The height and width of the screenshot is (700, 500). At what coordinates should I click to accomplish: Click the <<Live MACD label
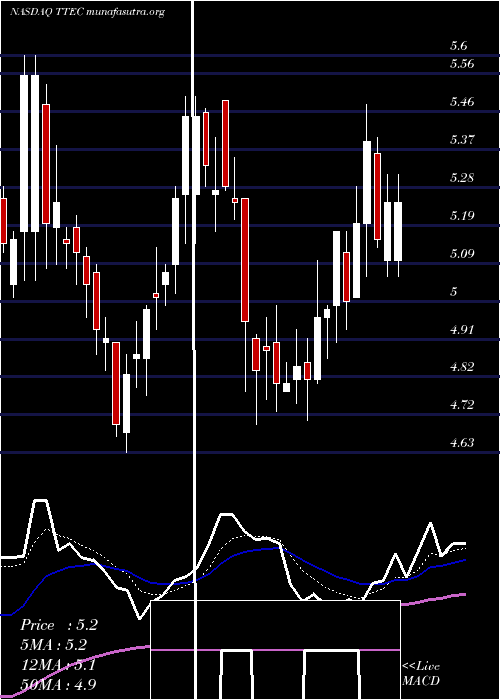tap(421, 674)
